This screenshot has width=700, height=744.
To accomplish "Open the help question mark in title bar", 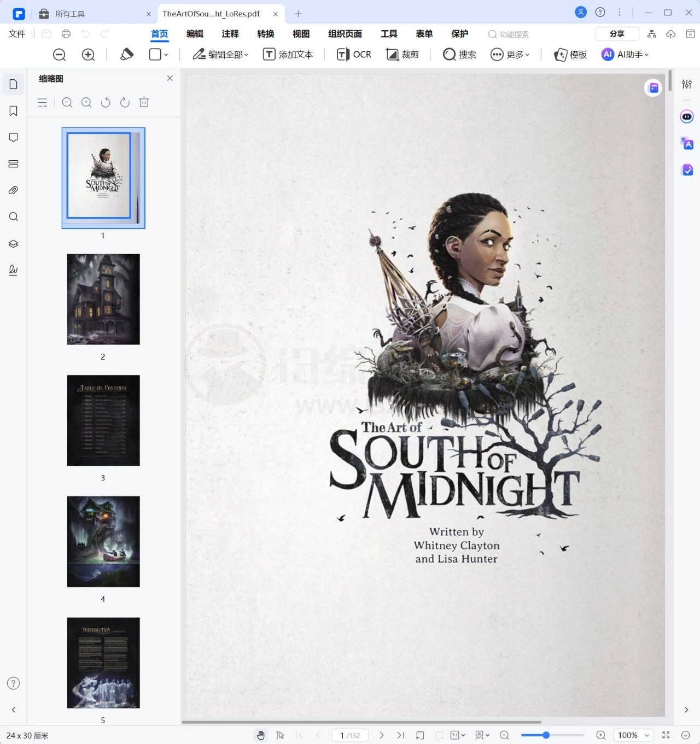I will point(600,13).
